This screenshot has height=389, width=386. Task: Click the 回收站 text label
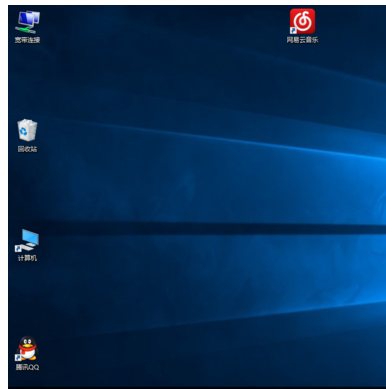[27, 149]
